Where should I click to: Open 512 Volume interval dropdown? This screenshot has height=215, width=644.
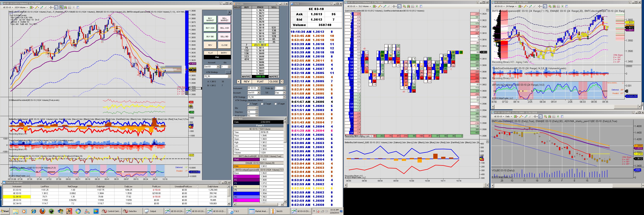370,6
